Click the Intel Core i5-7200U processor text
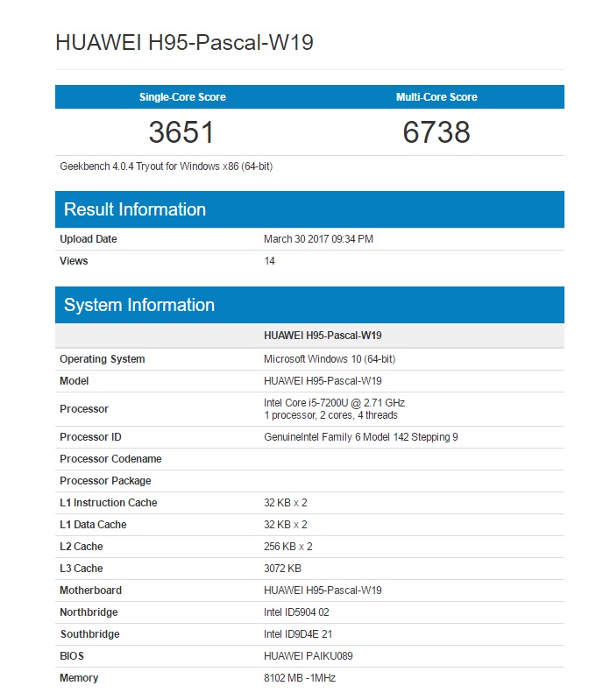 point(334,403)
